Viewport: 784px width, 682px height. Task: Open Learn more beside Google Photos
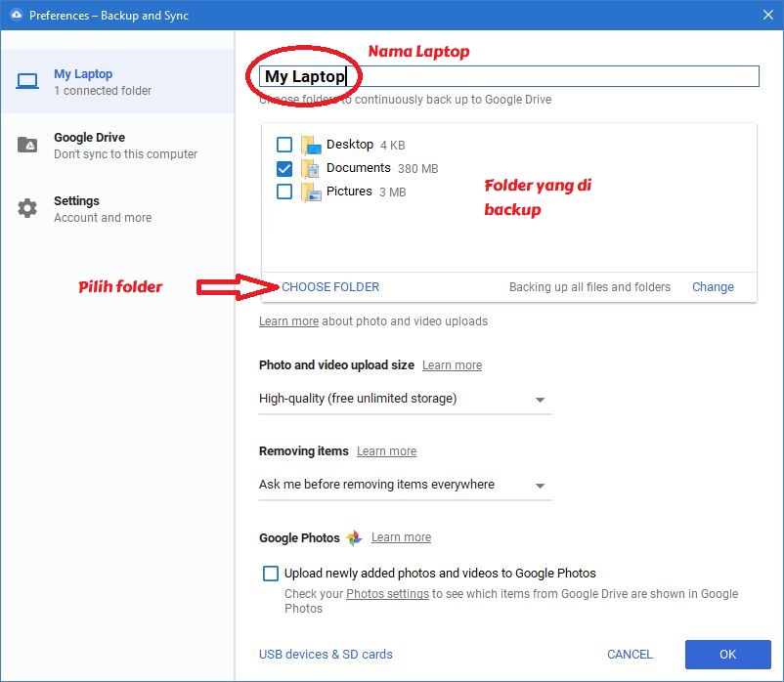pos(401,537)
